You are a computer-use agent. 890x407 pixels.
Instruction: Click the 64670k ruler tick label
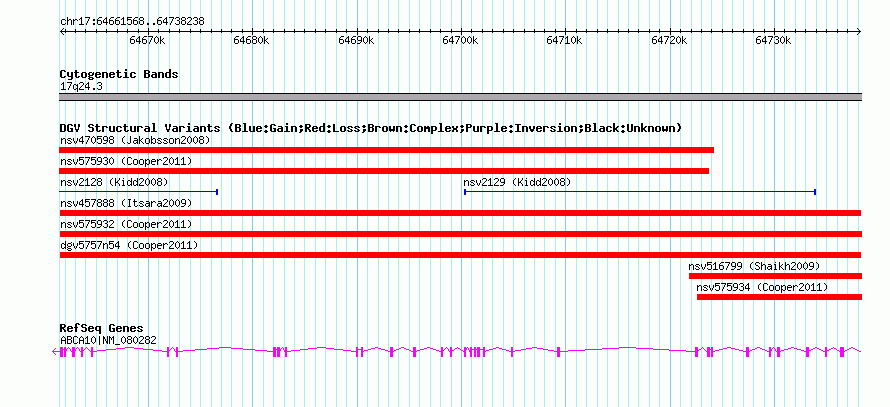click(148, 40)
